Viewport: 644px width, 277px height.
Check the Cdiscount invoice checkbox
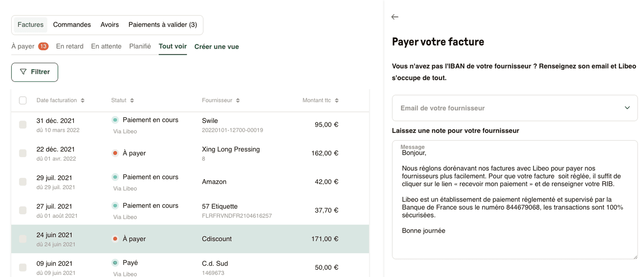pyautogui.click(x=22, y=239)
